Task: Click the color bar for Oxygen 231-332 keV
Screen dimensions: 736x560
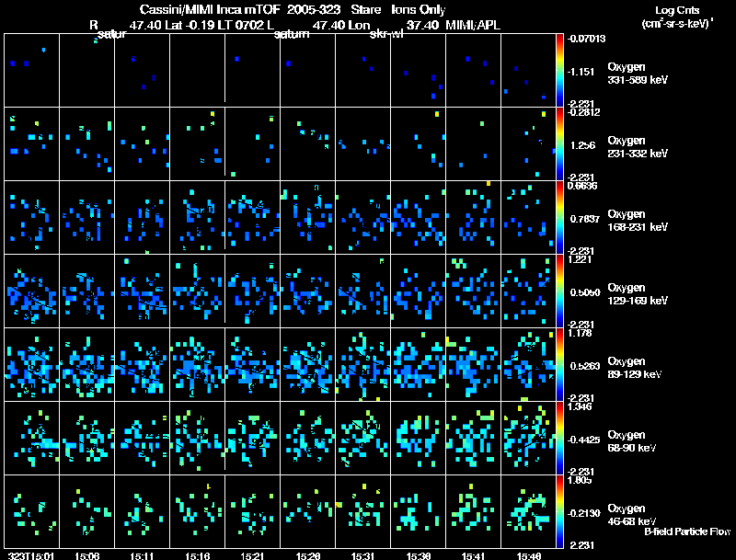Action: point(560,144)
